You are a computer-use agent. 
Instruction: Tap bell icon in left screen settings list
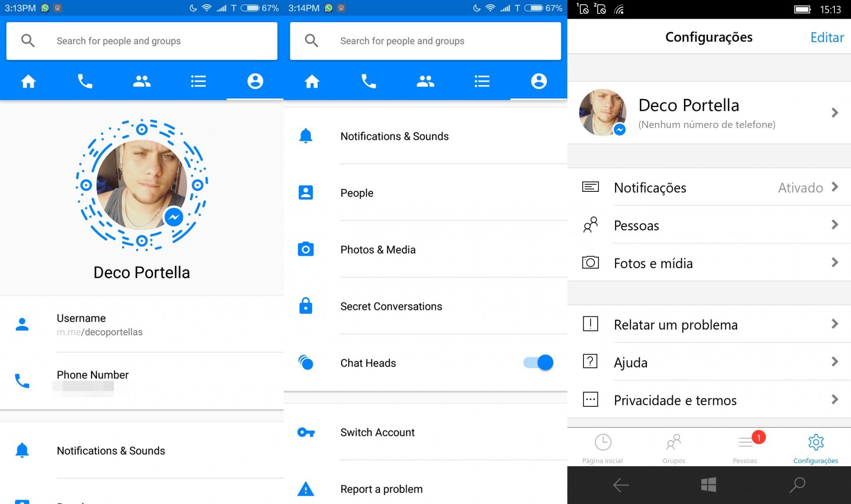tap(22, 450)
